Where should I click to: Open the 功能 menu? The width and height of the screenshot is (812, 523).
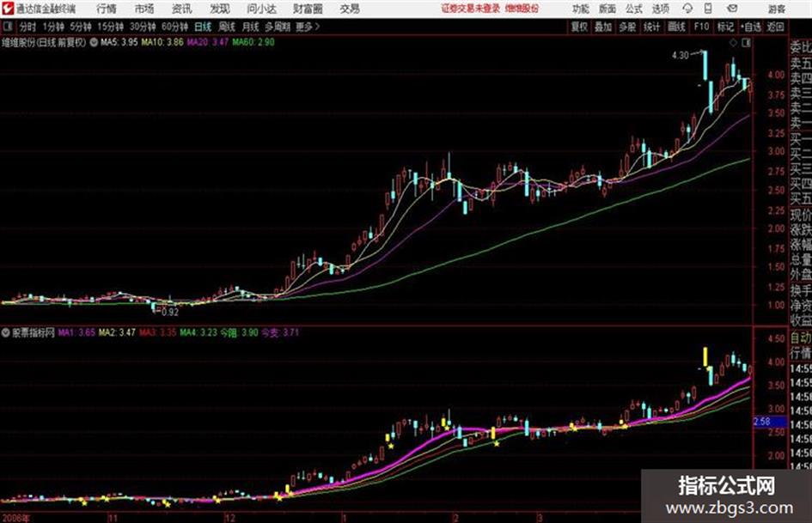pos(581,9)
